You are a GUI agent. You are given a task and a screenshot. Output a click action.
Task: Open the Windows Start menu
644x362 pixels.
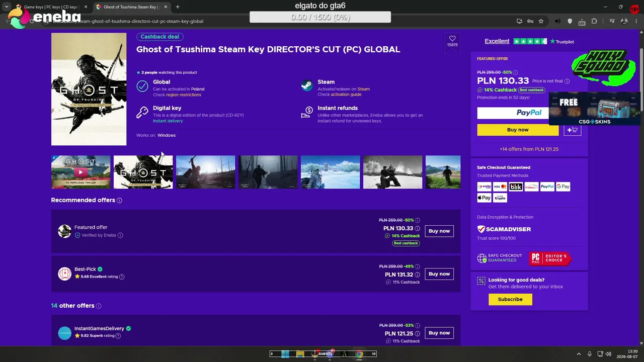click(285, 354)
